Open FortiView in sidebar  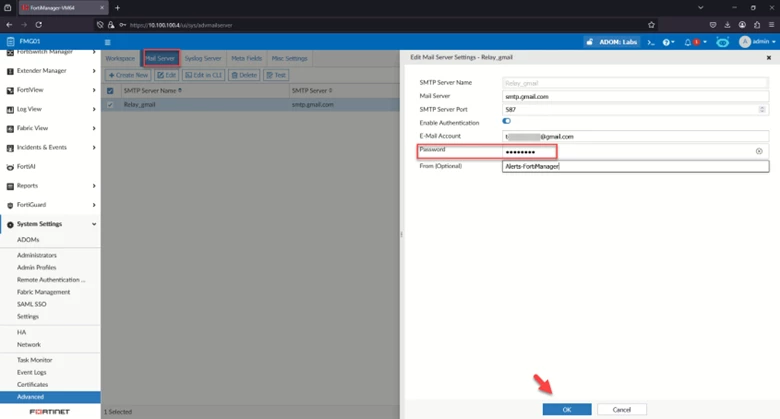pos(30,90)
